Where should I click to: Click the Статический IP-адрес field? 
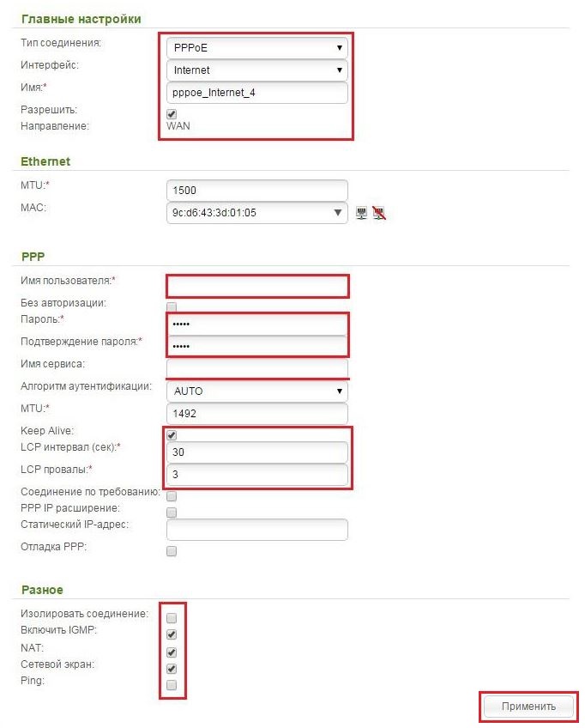click(x=257, y=530)
